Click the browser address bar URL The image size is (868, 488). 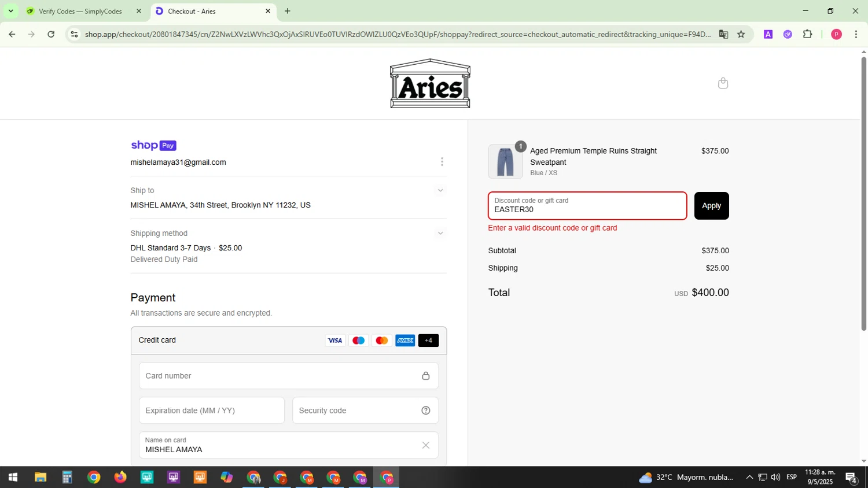[x=398, y=34]
